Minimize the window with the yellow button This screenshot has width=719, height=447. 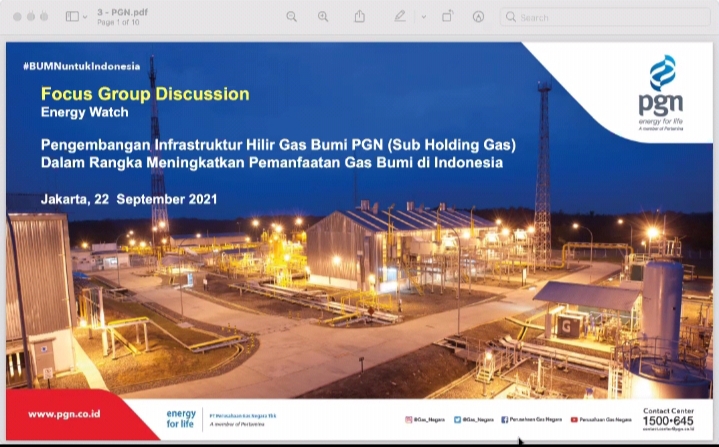31,17
